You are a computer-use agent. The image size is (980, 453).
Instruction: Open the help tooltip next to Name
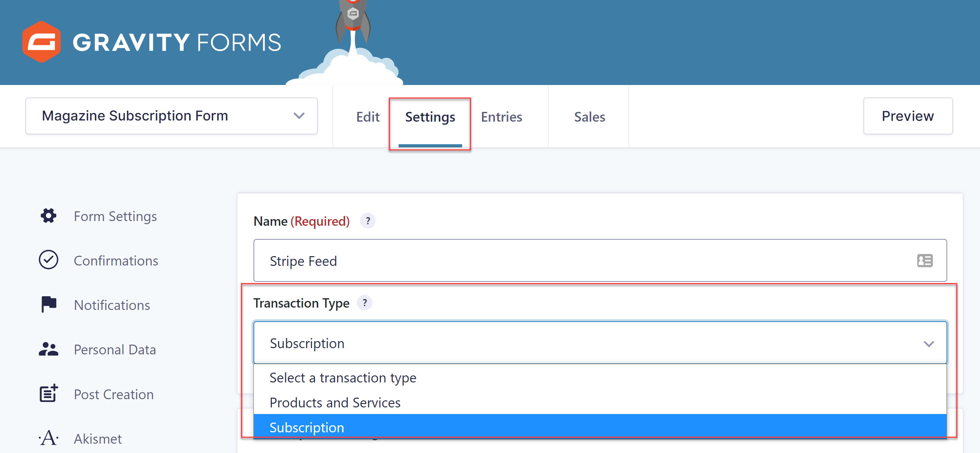[x=367, y=221]
